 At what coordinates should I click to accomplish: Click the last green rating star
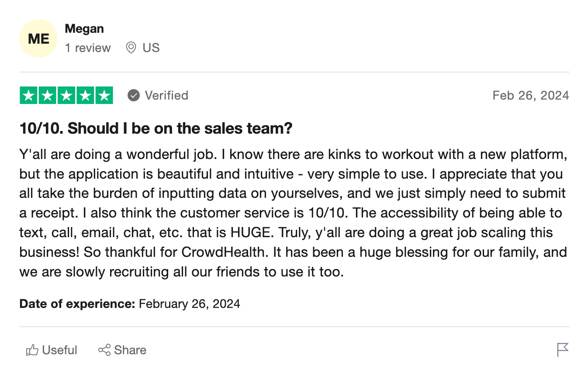pyautogui.click(x=104, y=96)
